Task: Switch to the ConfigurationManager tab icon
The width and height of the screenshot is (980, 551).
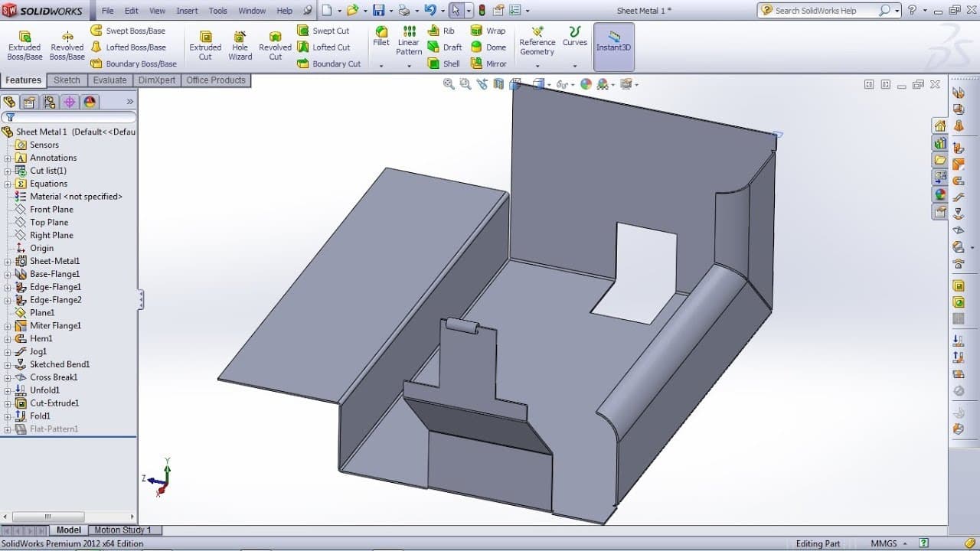Action: (x=49, y=102)
